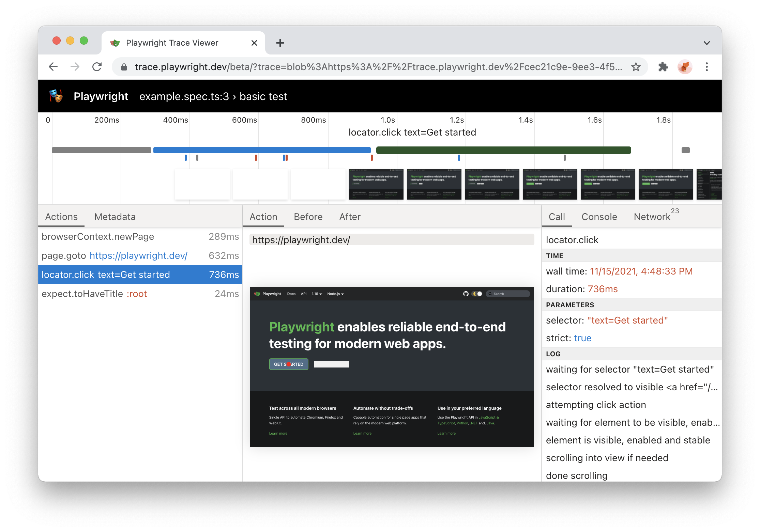Click the green locator.click timeline bar
Viewport: 760px width, 532px height.
coord(504,150)
